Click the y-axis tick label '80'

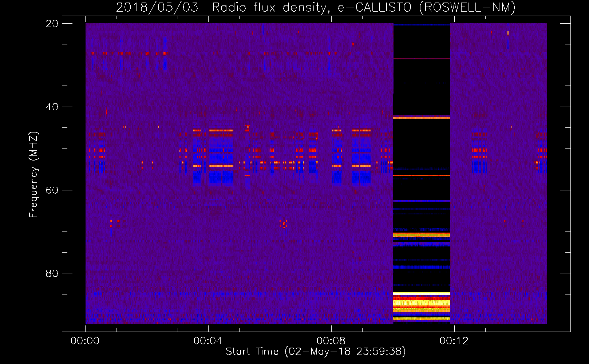click(x=52, y=273)
